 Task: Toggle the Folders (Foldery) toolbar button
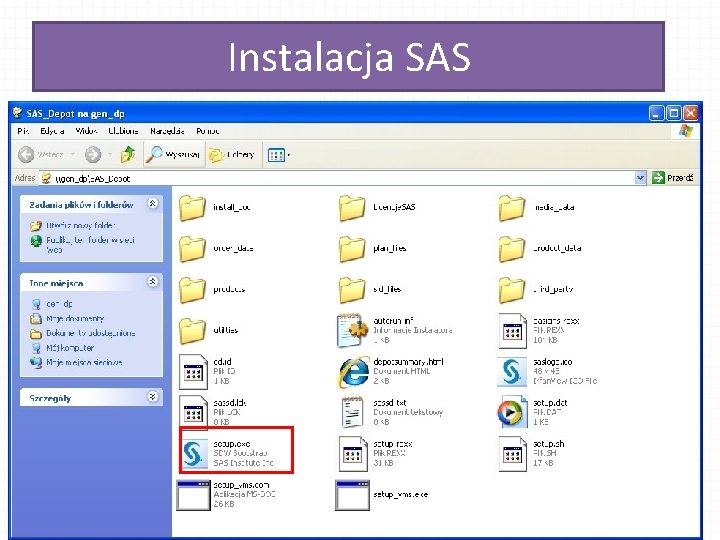[231, 154]
